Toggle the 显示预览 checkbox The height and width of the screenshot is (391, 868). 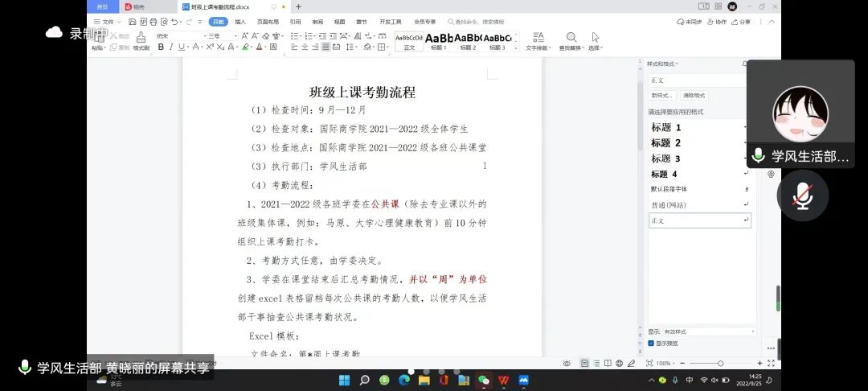(651, 343)
